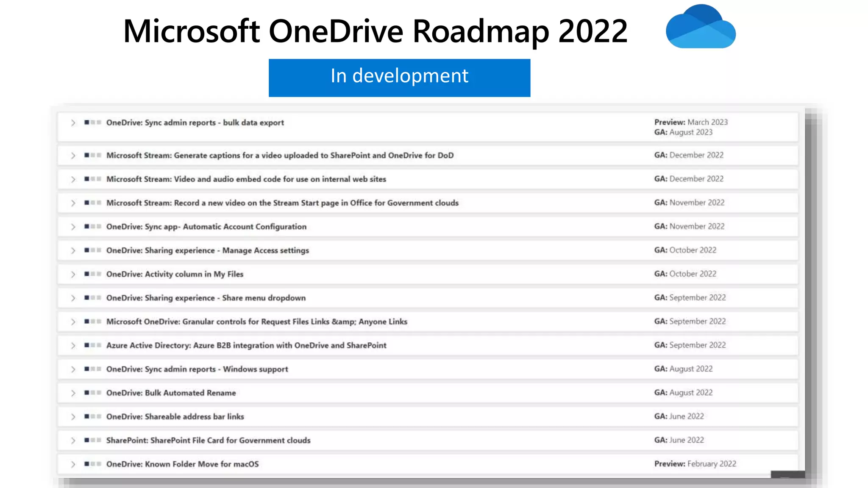Viewport: 868px width, 488px height.
Task: Click status icon of Shareable address bar links row
Action: tap(92, 416)
